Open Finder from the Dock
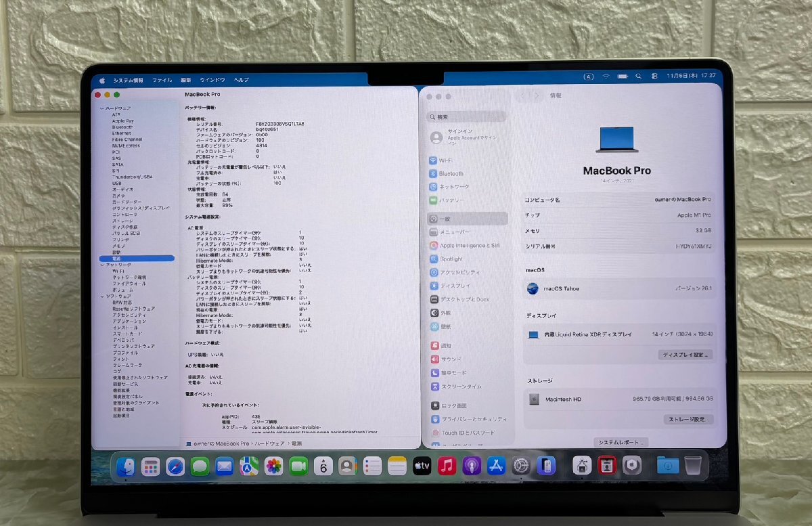The width and height of the screenshot is (812, 526). click(126, 466)
